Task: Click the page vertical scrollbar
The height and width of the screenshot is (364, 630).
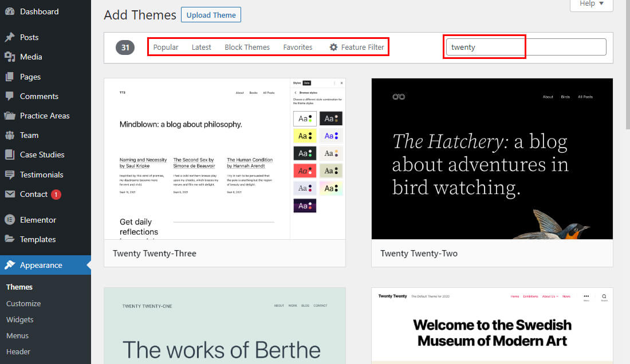Action: tap(628, 64)
